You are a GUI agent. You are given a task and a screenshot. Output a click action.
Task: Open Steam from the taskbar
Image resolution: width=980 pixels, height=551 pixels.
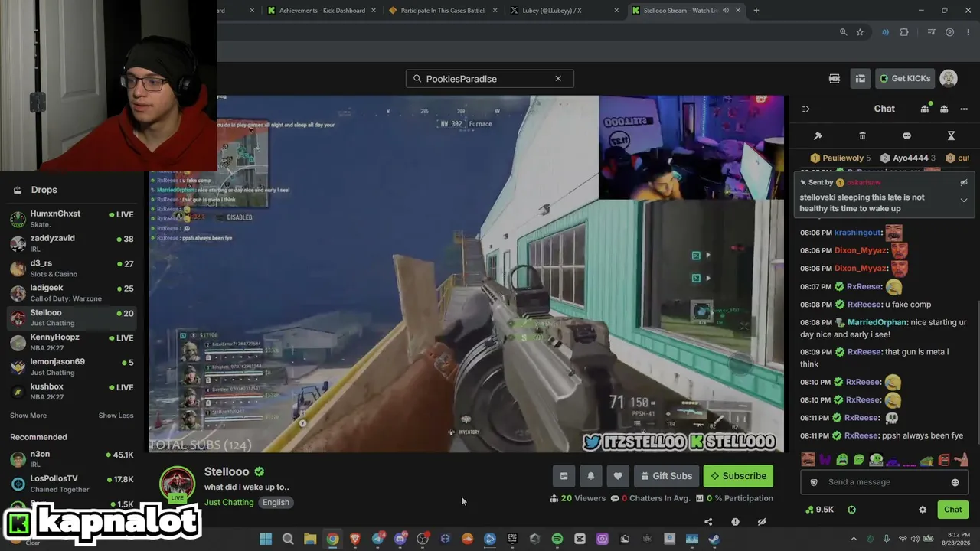click(714, 539)
